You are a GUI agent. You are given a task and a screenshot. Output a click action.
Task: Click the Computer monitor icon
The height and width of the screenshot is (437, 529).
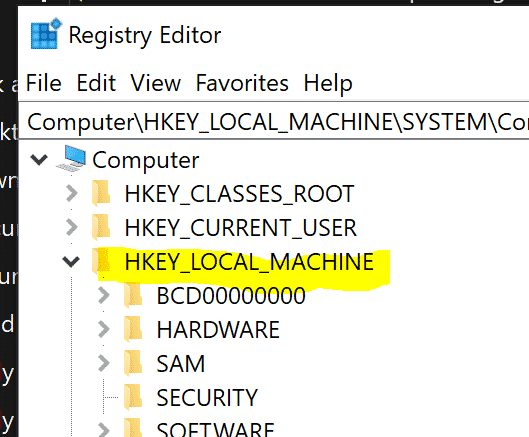point(72,158)
